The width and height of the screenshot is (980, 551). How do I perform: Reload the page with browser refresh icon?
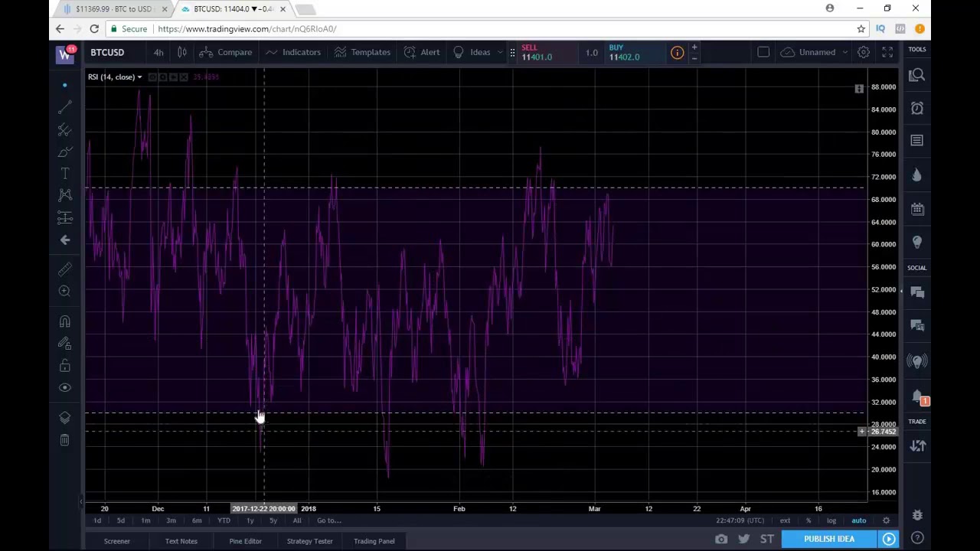click(94, 29)
